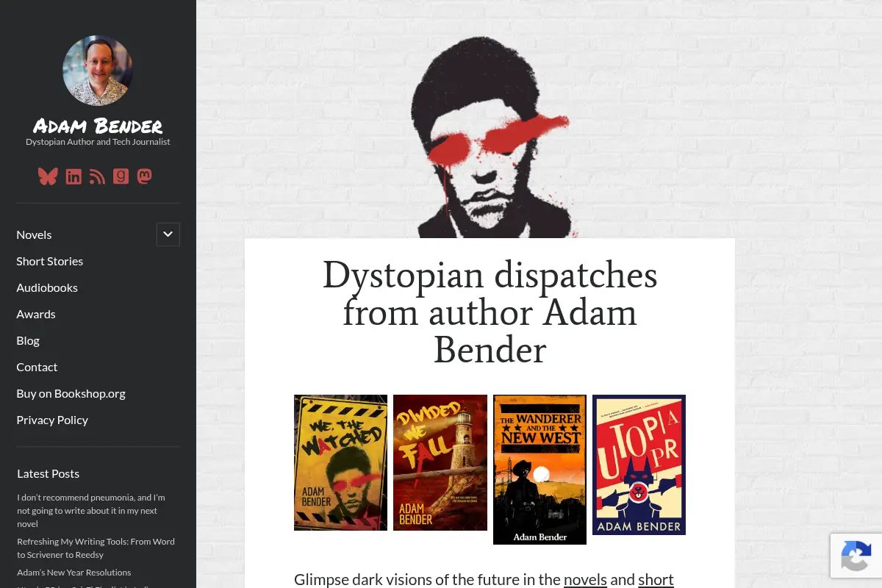Open the Mastodon social icon
The height and width of the screenshot is (588, 882).
pos(145,176)
